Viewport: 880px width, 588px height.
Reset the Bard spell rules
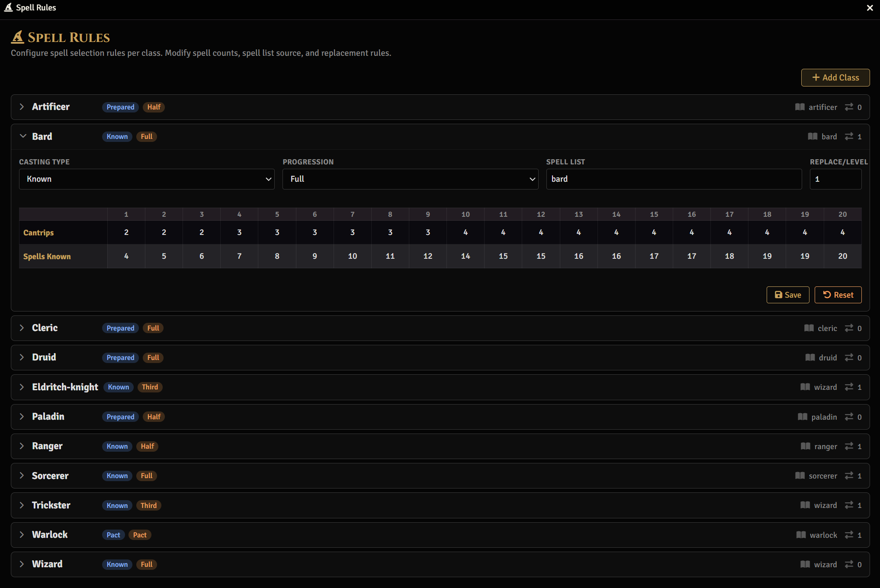838,295
